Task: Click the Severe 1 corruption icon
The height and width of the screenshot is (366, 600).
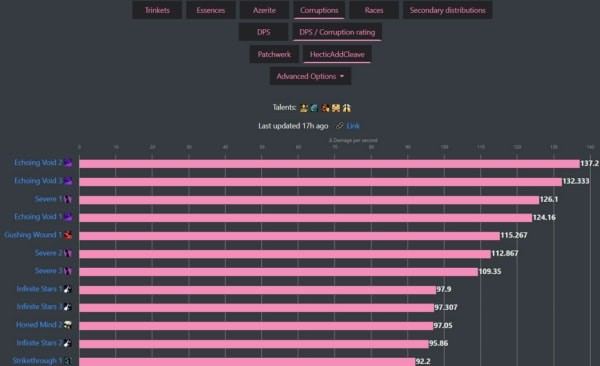Action: pyautogui.click(x=68, y=199)
